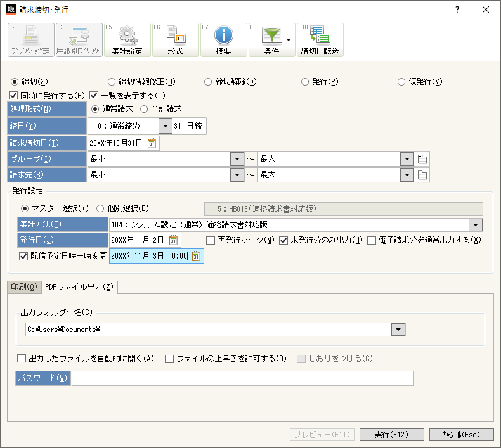Select 締切解除(D) radio button
Screen dimensions: 501x448
208,82
